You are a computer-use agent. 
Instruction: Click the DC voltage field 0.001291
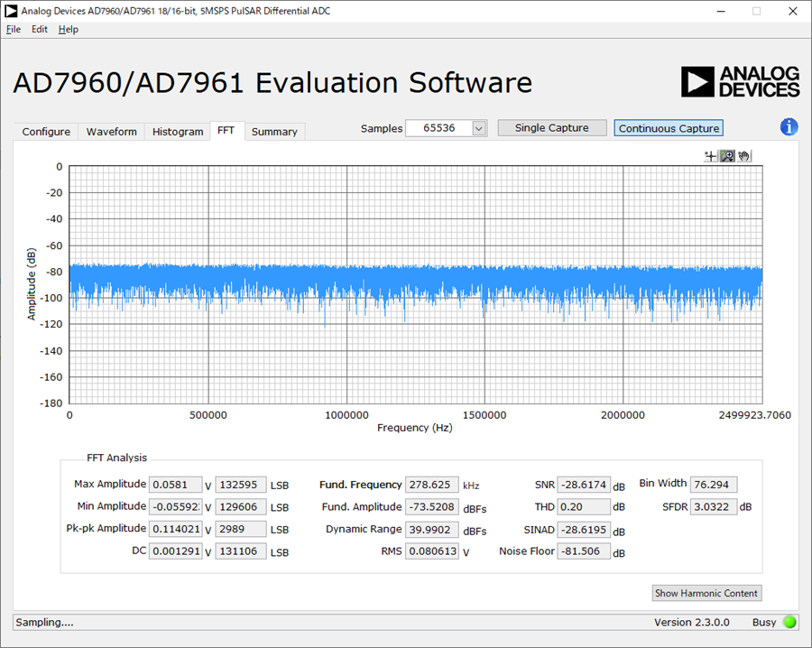pos(176,551)
